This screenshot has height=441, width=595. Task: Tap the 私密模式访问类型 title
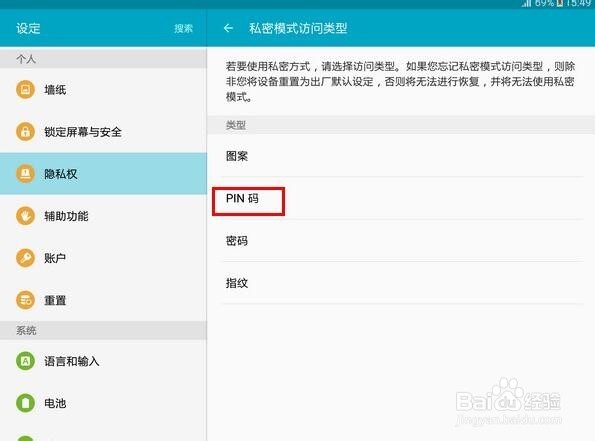point(298,28)
